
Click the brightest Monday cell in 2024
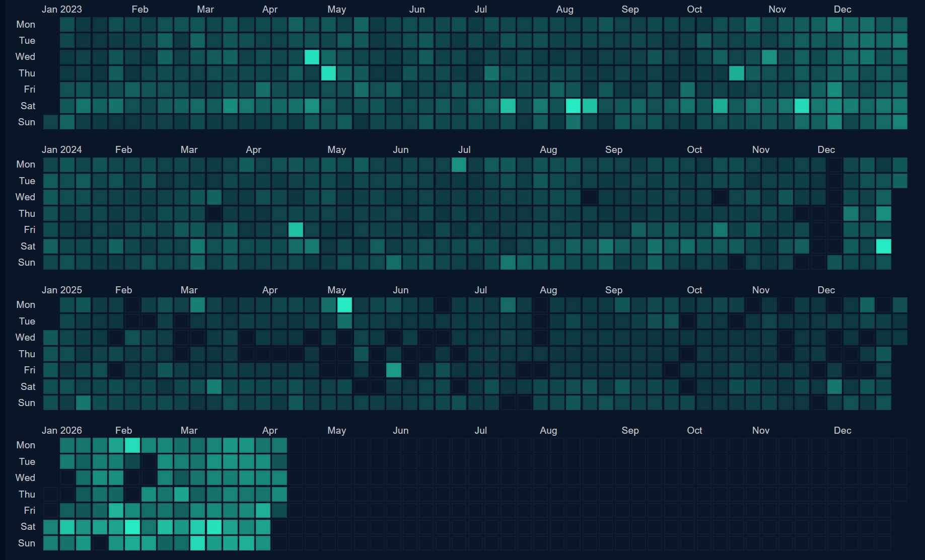click(x=459, y=165)
